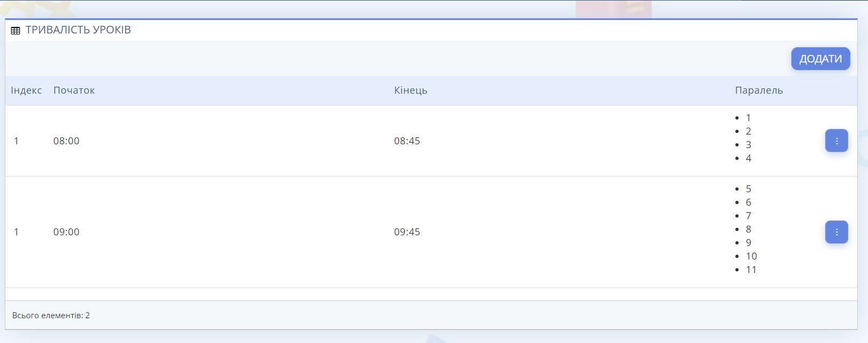The image size is (868, 343).
Task: Open three-dot menu for the 09:00 lesson
Action: (x=836, y=232)
